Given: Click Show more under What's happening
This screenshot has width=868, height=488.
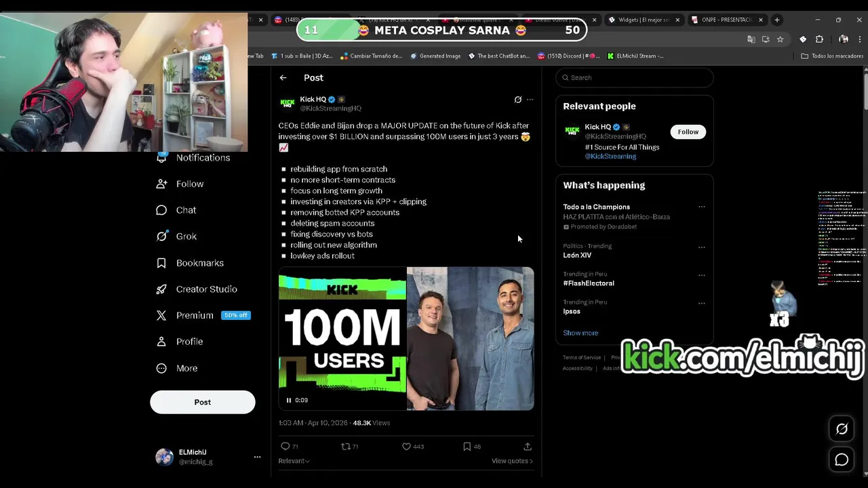Looking at the screenshot, I should coord(580,333).
